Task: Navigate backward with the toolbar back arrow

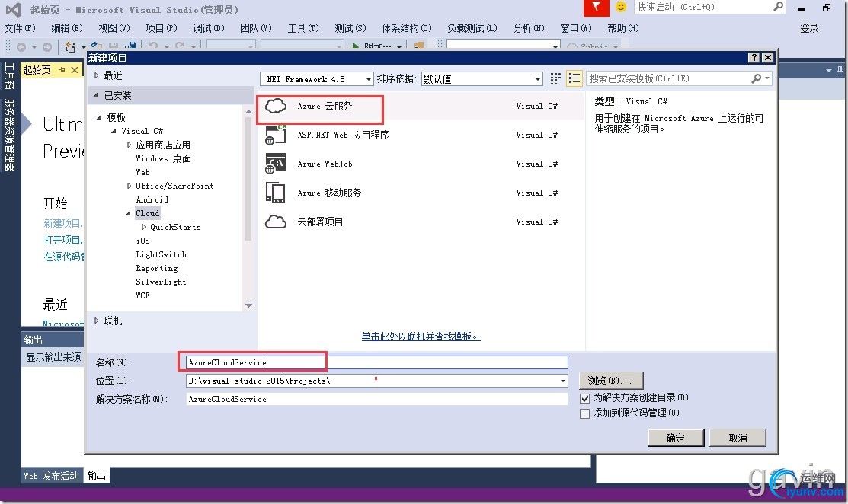Action: [21, 47]
